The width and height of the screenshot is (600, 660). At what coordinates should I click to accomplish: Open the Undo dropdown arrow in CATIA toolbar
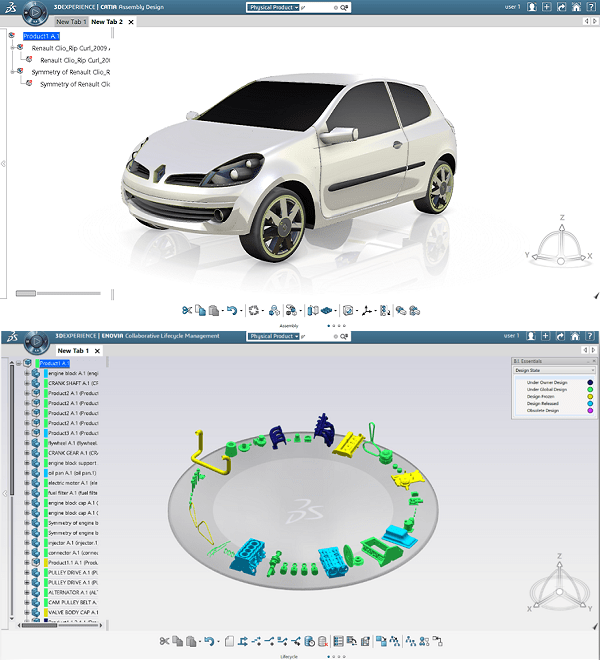241,311
